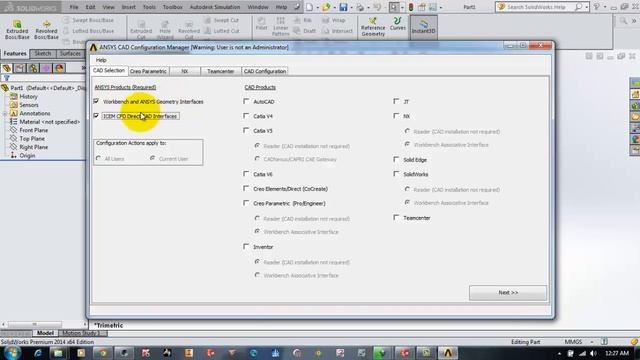640x360 pixels.
Task: Enable the Catia V5 checkbox
Action: pos(246,130)
